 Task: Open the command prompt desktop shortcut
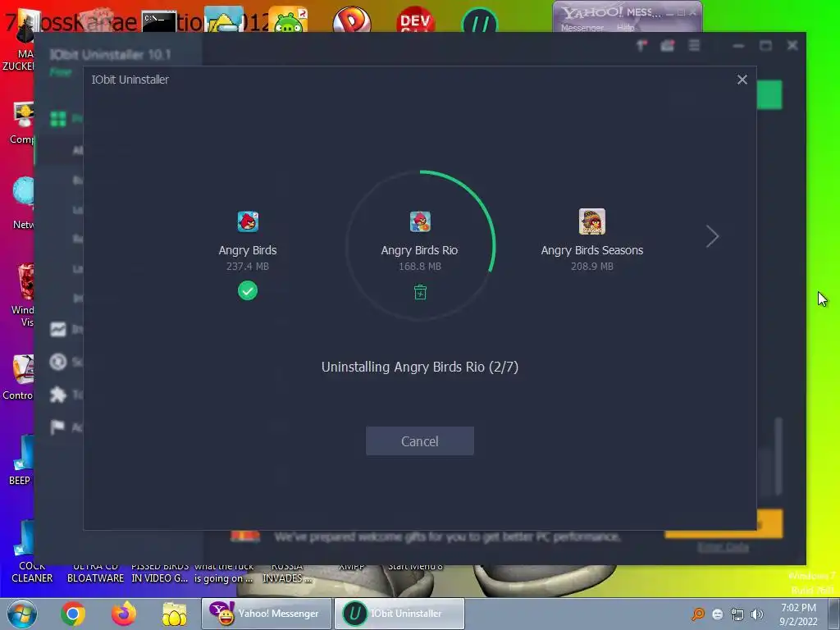pos(159,21)
